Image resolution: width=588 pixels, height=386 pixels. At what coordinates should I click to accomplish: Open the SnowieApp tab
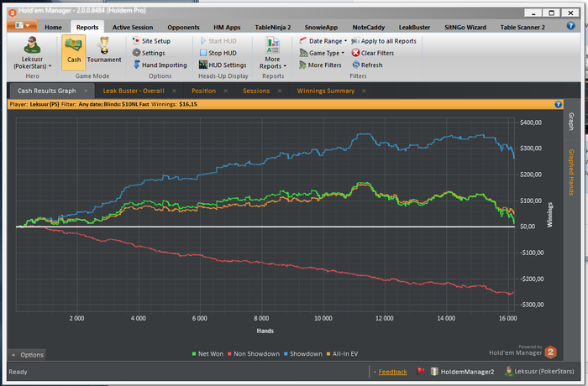[x=321, y=27]
